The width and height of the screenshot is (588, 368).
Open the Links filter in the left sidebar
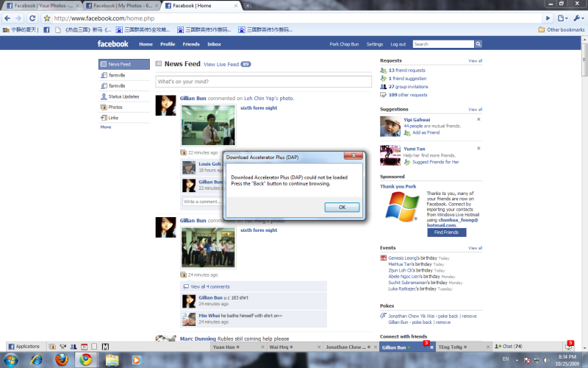[114, 118]
